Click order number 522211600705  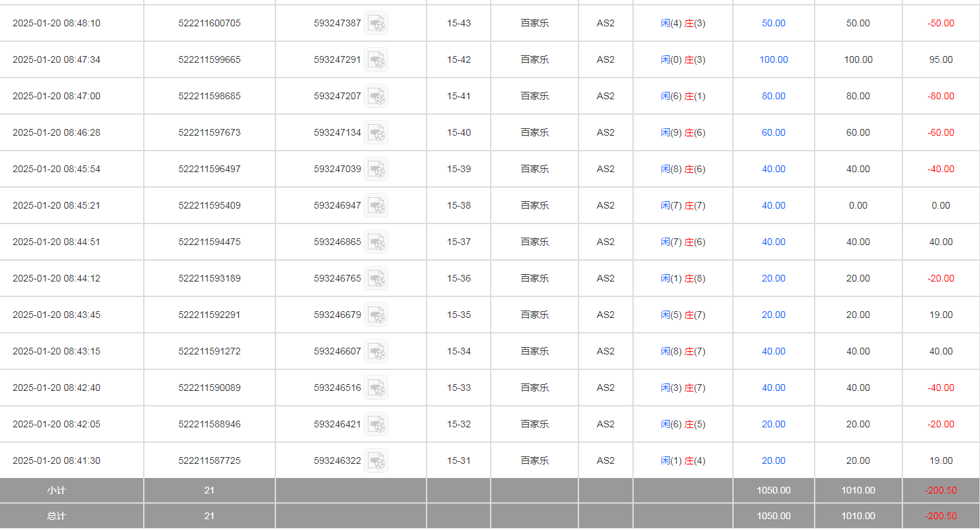click(x=209, y=24)
